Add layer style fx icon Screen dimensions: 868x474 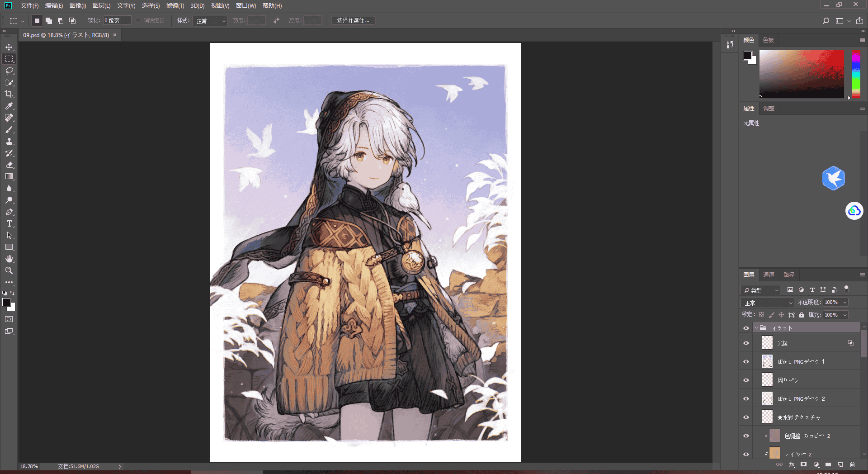792,465
